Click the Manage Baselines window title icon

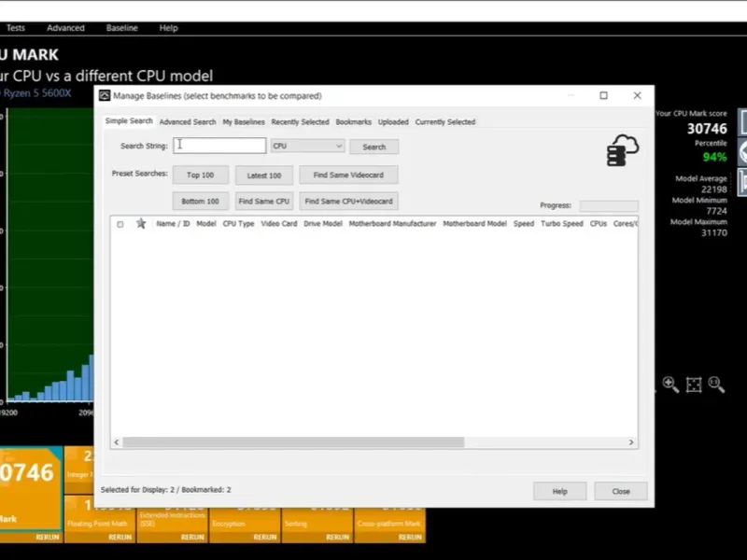pos(105,96)
